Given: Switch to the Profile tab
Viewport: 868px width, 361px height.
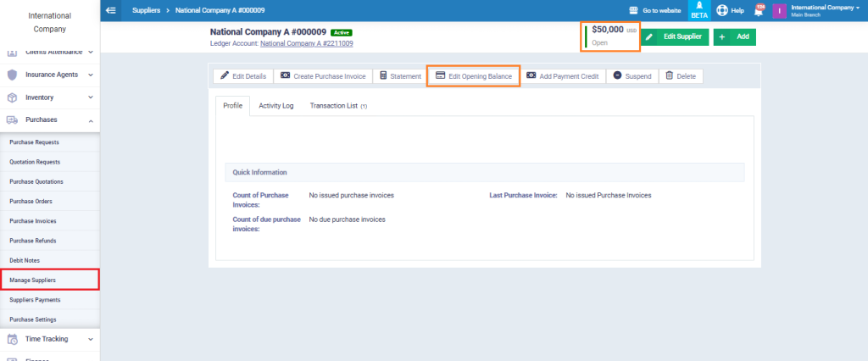Looking at the screenshot, I should (232, 106).
